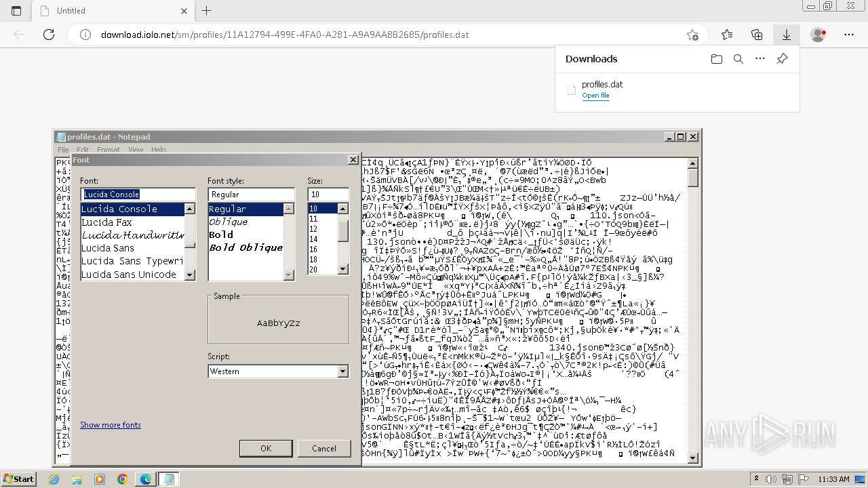The height and width of the screenshot is (488, 868).
Task: Launch Internet Explorer from taskbar
Action: click(54, 479)
